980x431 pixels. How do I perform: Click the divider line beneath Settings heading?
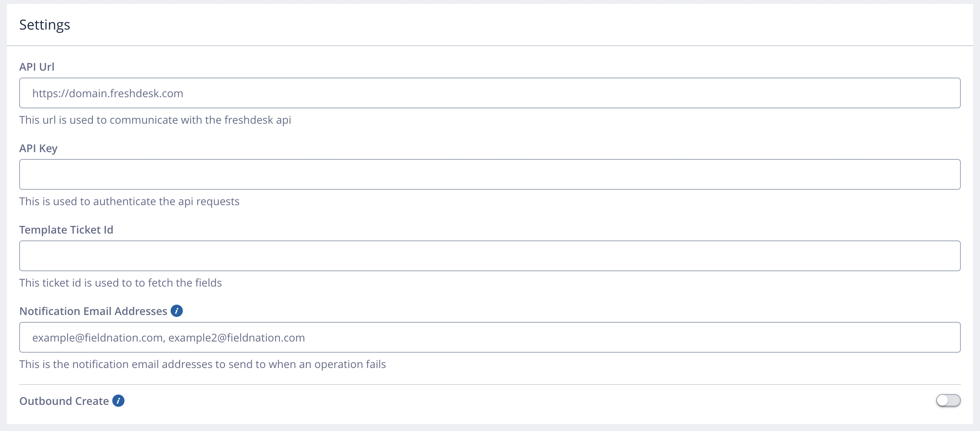[490, 46]
